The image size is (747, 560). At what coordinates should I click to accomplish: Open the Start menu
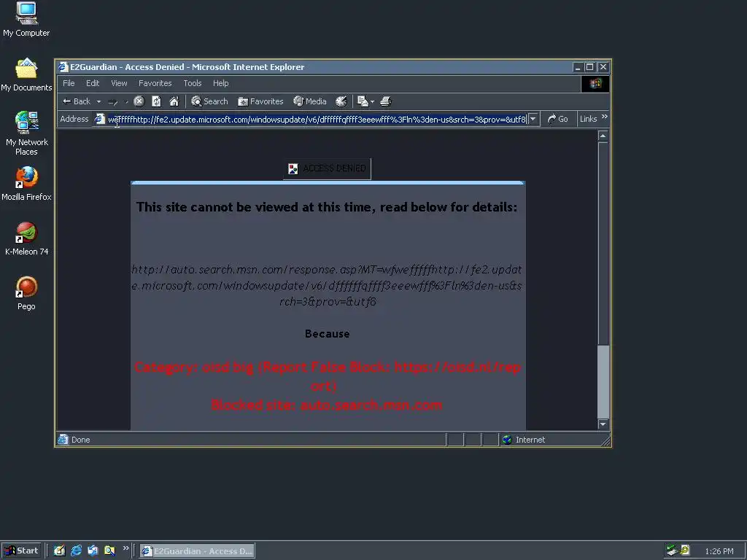click(21, 551)
